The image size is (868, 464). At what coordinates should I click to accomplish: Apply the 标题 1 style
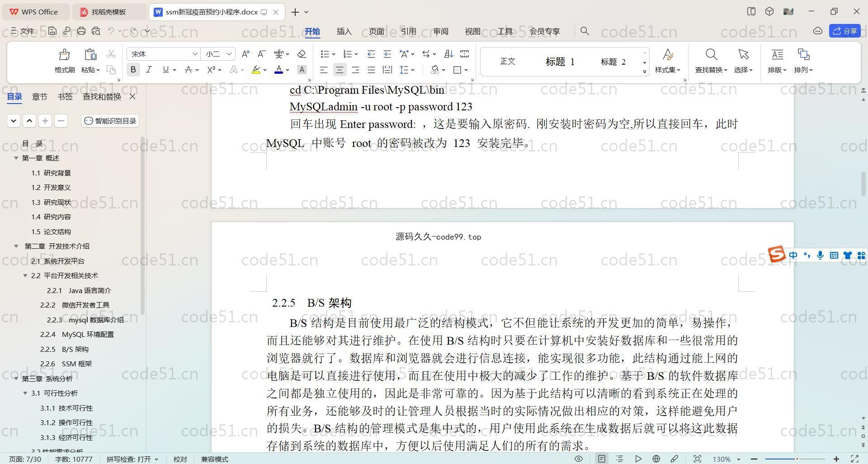point(560,62)
